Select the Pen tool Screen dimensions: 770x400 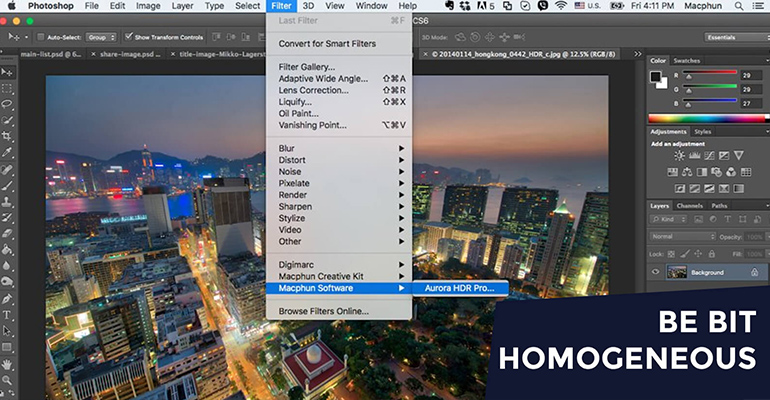7,299
